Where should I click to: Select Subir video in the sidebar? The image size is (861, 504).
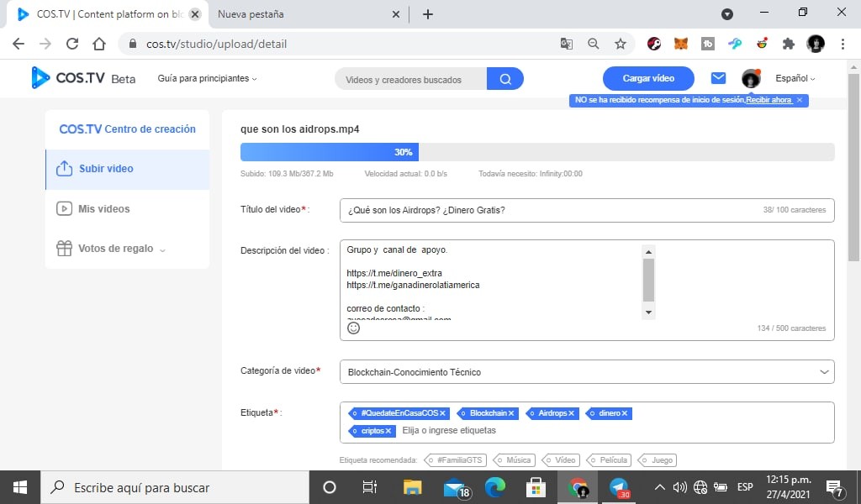coord(128,169)
